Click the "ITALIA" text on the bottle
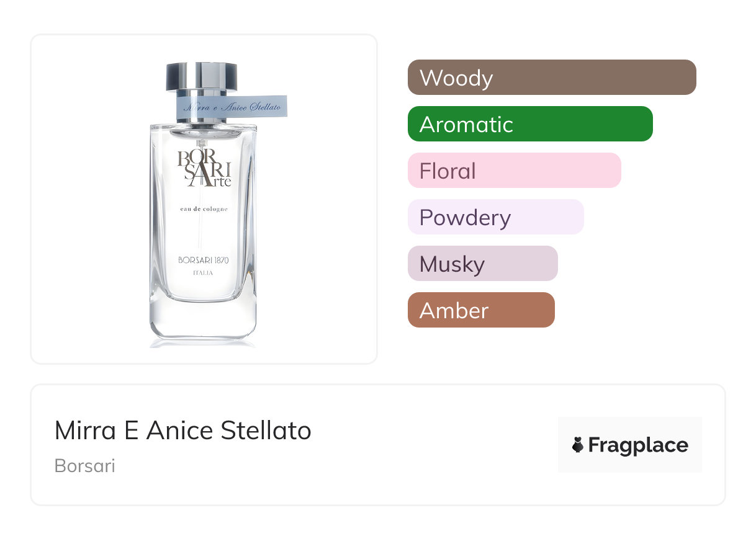This screenshot has width=756, height=536. click(x=204, y=274)
